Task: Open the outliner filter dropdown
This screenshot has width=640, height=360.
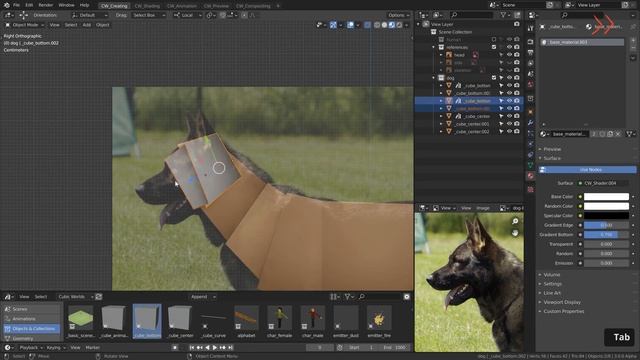Action: point(505,15)
